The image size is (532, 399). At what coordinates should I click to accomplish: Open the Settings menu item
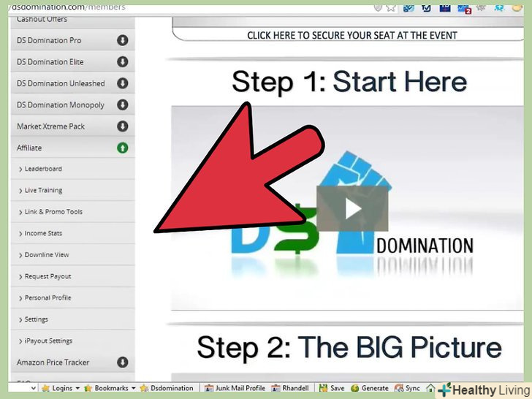[72, 319]
